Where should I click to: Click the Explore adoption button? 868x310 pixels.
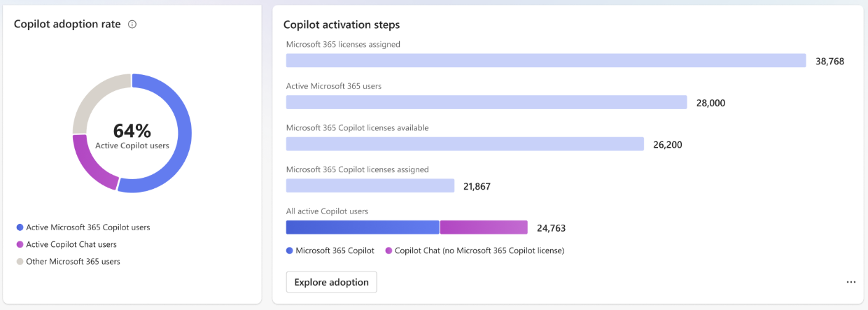(331, 282)
